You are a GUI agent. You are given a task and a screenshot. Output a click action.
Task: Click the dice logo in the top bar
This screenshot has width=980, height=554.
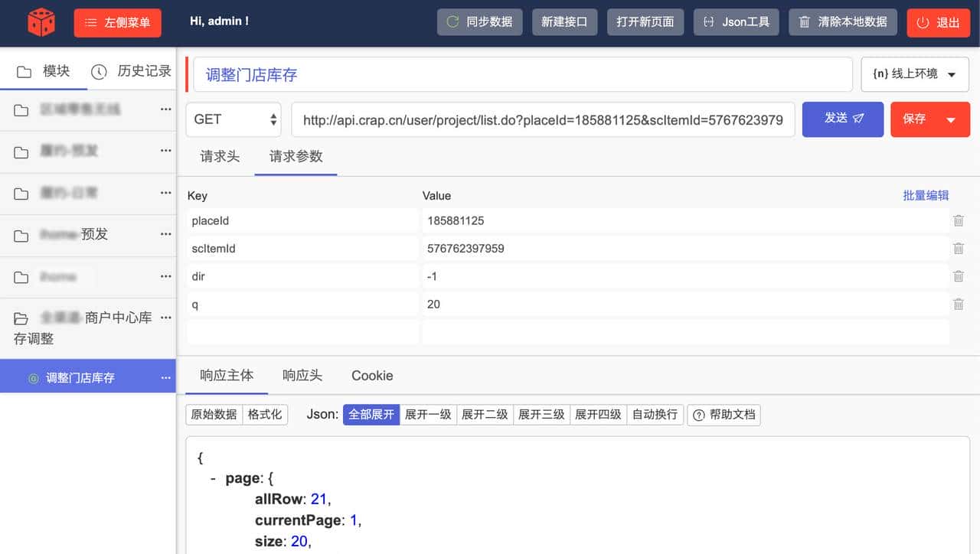click(41, 22)
